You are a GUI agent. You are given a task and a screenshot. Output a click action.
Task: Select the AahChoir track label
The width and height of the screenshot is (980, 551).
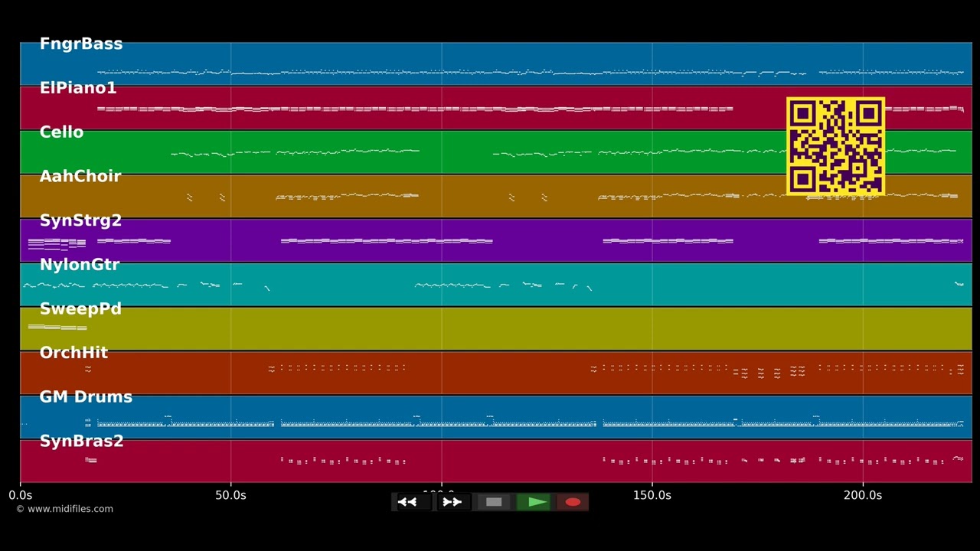click(x=80, y=177)
